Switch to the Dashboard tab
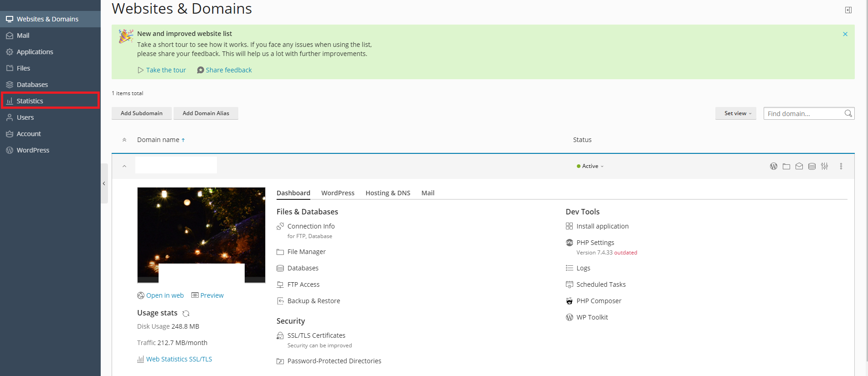868x376 pixels. 293,193
